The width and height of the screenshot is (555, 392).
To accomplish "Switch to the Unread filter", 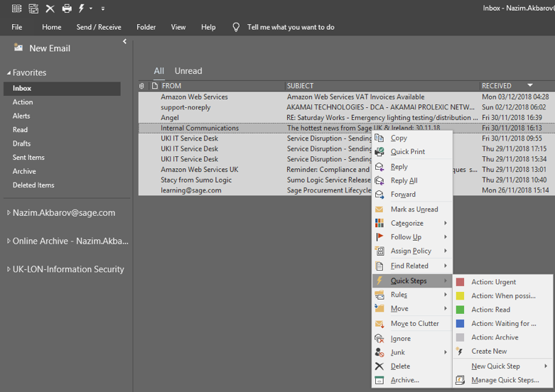I will pos(188,71).
